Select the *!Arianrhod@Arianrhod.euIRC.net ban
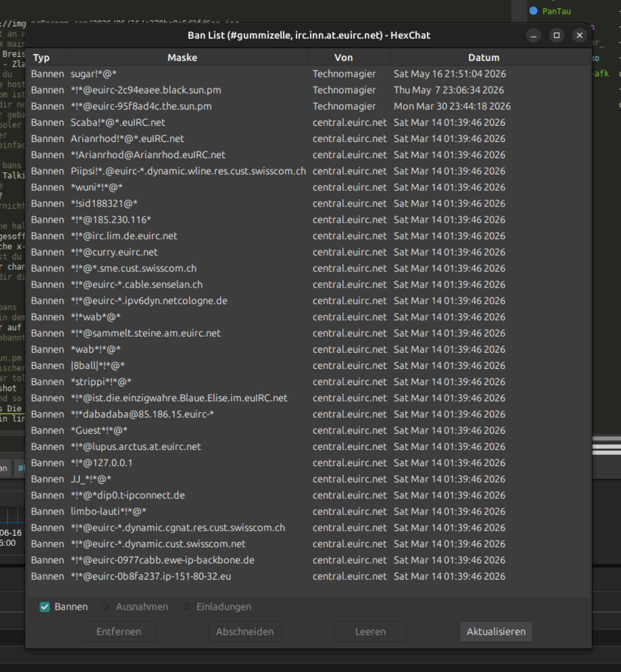The height and width of the screenshot is (672, 621). (x=148, y=155)
